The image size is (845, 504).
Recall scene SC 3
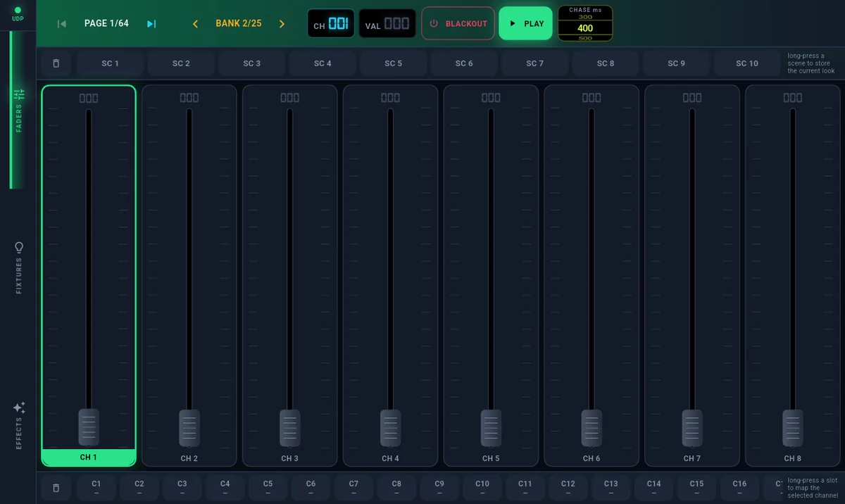tap(252, 63)
